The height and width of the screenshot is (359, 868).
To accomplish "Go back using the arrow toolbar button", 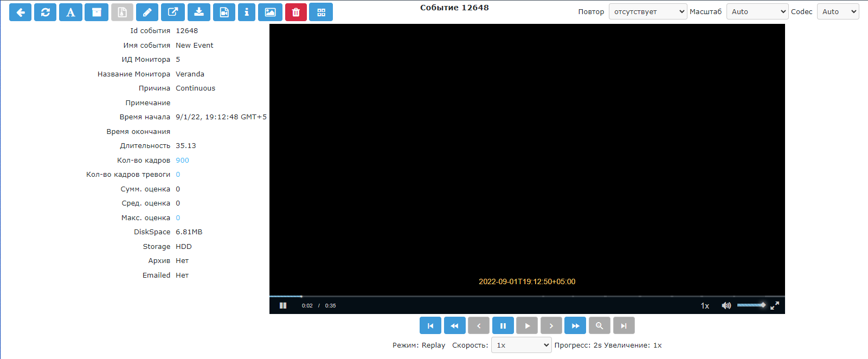I will [20, 12].
